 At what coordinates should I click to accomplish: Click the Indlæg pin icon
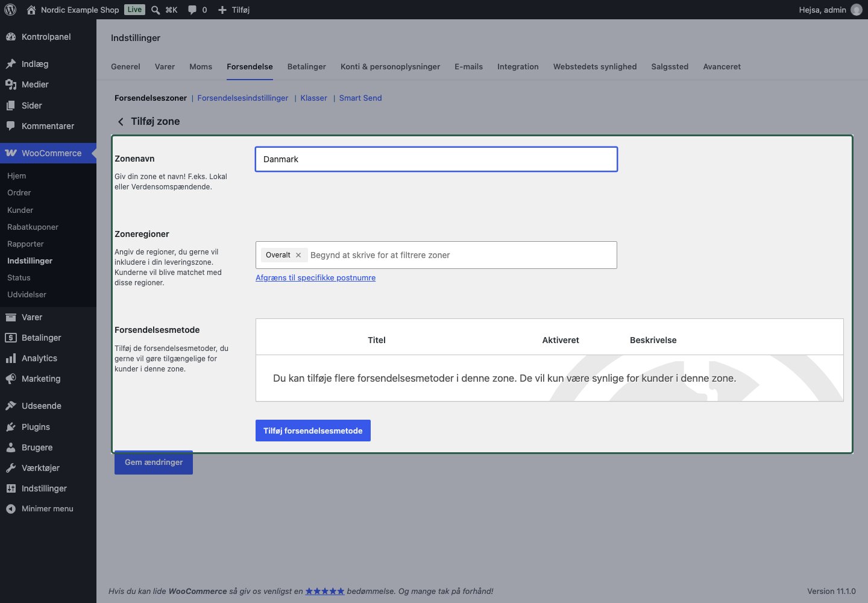[11, 64]
